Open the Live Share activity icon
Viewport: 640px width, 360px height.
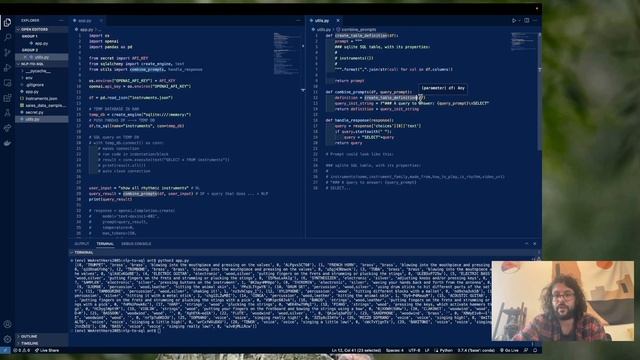7,128
